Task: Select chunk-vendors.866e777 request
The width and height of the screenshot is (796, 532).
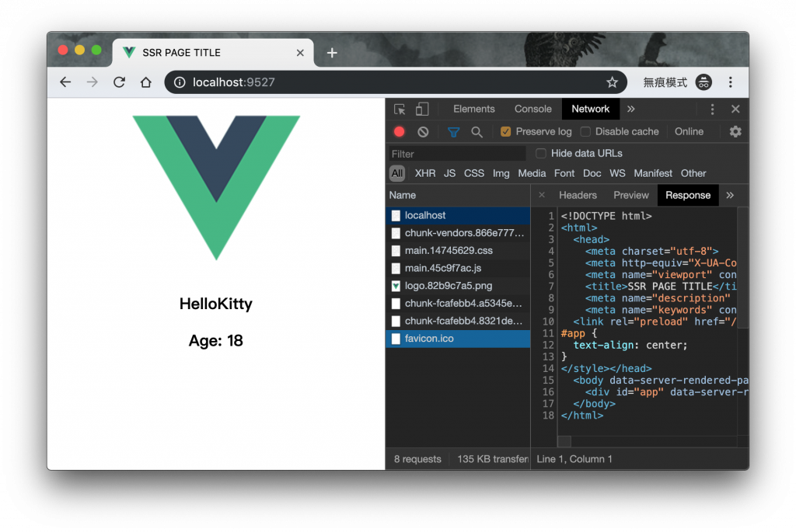Action: coord(458,233)
